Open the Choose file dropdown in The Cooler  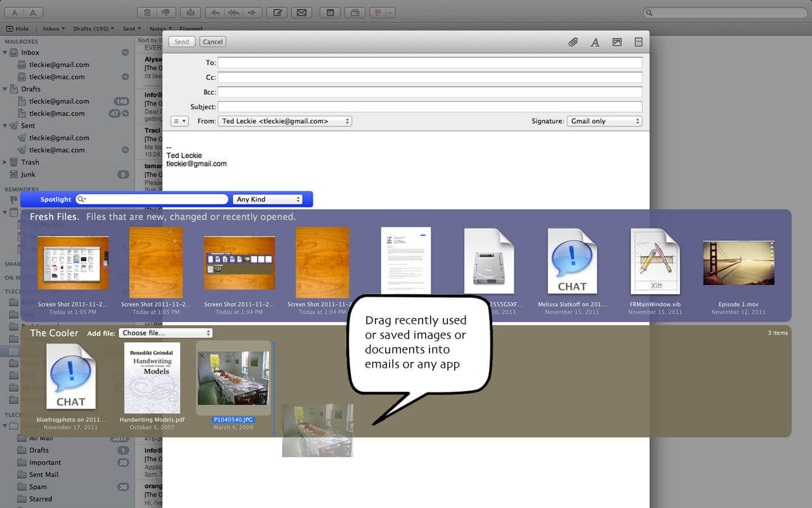click(x=166, y=333)
